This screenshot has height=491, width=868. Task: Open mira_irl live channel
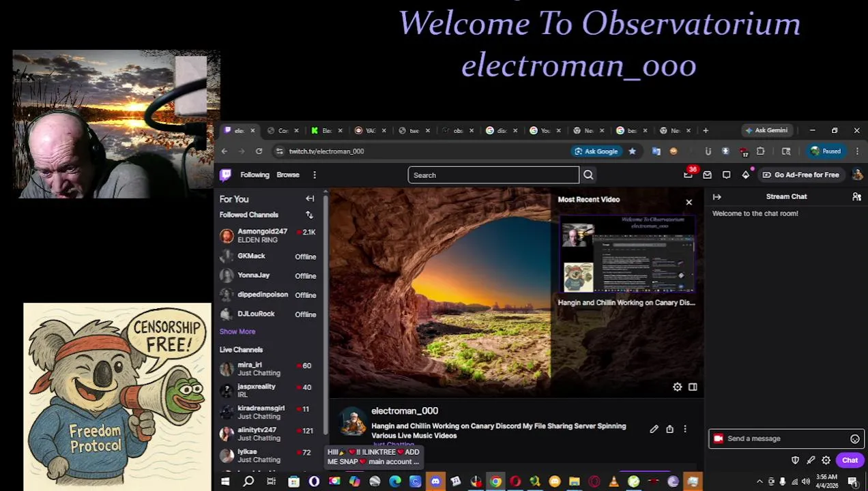(268, 369)
